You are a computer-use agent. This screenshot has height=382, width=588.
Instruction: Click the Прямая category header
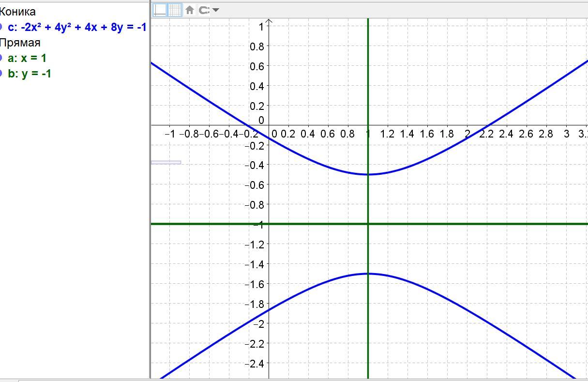pos(20,43)
